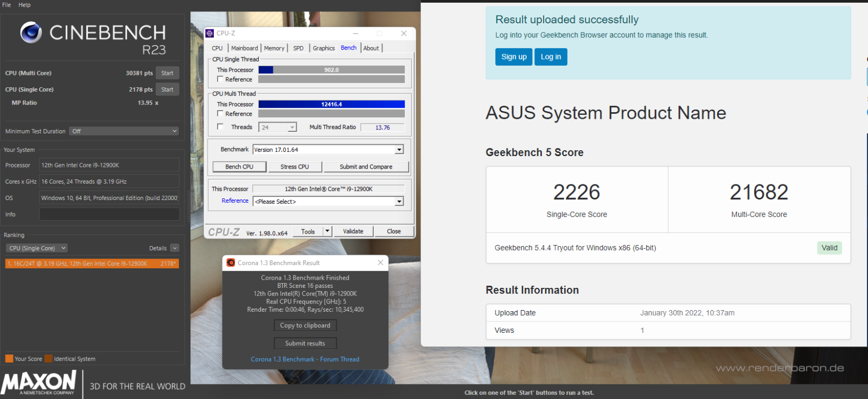The width and height of the screenshot is (868, 399).
Task: Click the 30381 pts multi core score
Action: point(139,73)
